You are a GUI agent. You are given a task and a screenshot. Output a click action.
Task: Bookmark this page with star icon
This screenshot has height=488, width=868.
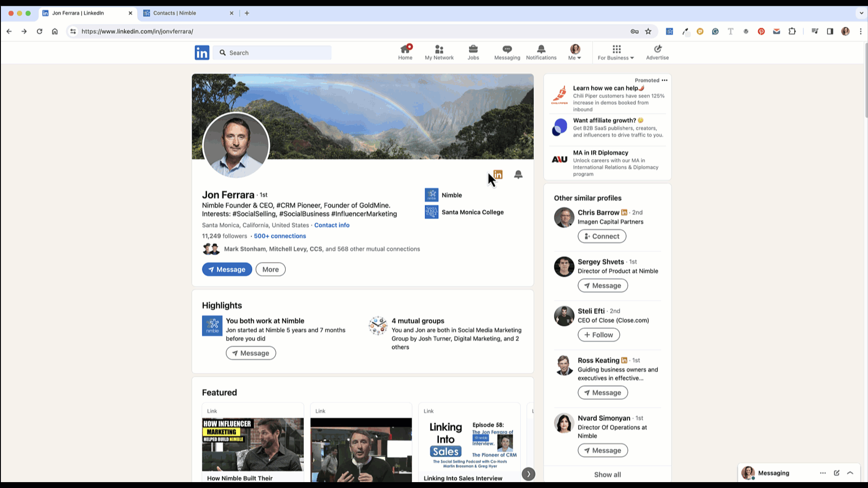coord(648,31)
